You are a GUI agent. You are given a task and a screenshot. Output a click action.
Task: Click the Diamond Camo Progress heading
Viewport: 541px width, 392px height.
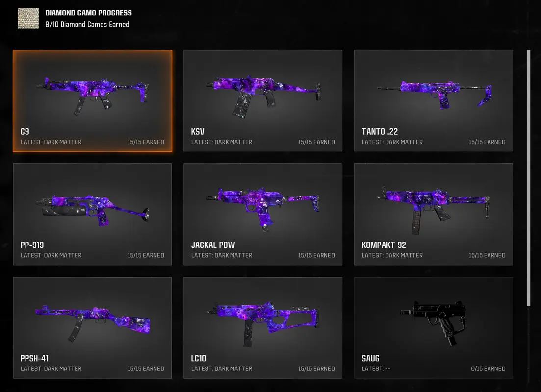coord(89,13)
